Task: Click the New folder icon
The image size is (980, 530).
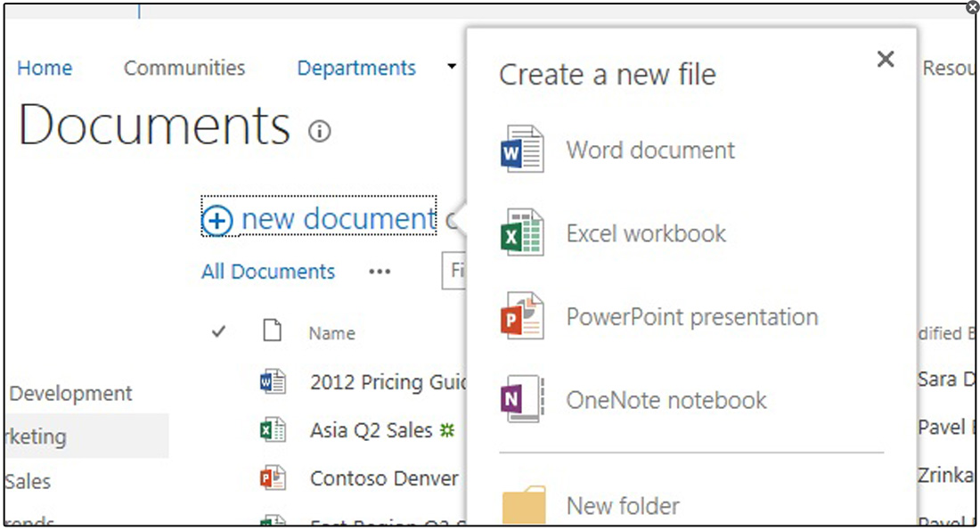Action: click(x=524, y=505)
